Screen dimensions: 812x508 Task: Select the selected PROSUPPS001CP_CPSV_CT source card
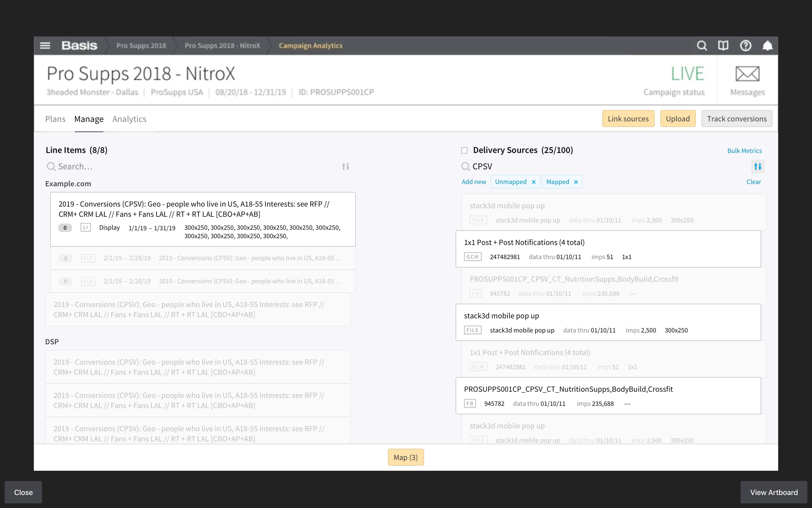point(608,396)
